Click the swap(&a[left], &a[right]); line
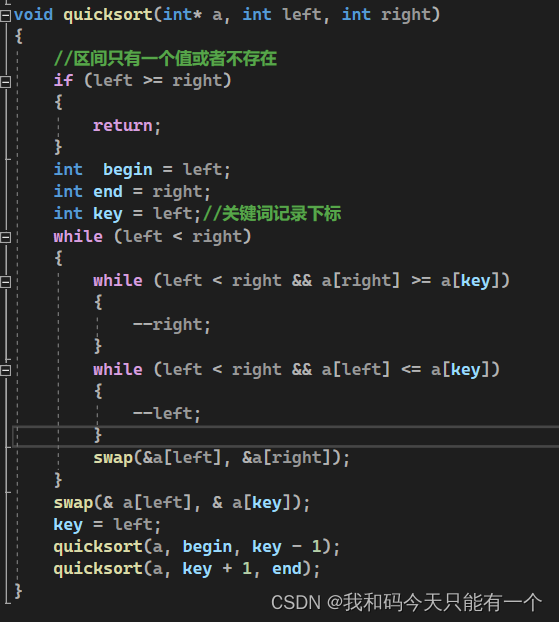Screen dimensions: 559x622 [x=221, y=458]
